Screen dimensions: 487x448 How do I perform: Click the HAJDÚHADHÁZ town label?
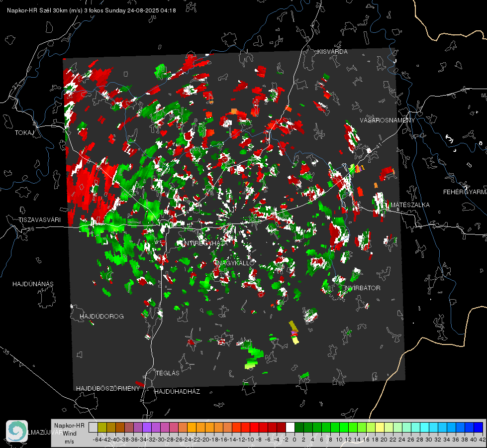pos(177,391)
